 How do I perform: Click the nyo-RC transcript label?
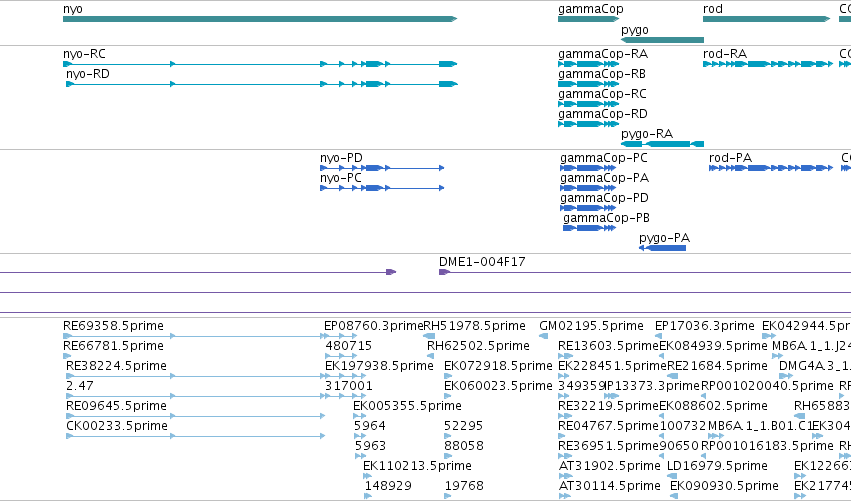[84, 54]
